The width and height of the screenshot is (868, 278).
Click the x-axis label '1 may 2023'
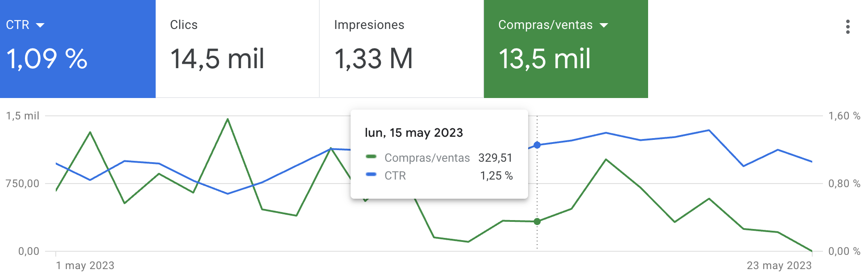click(x=85, y=266)
